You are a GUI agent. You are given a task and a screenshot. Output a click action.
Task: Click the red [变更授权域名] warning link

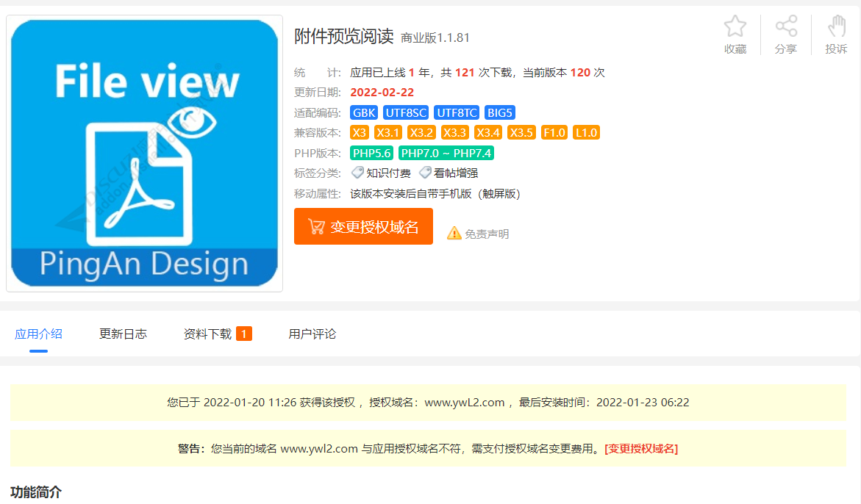click(x=640, y=448)
